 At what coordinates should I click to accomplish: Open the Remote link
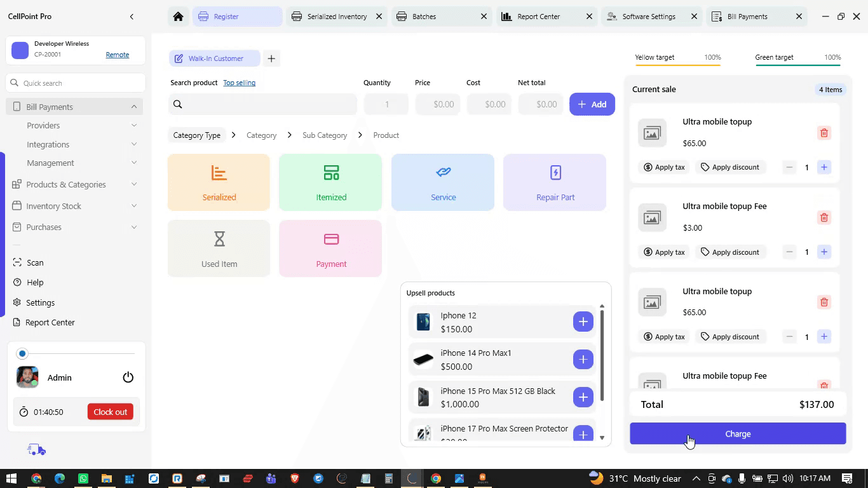118,55
